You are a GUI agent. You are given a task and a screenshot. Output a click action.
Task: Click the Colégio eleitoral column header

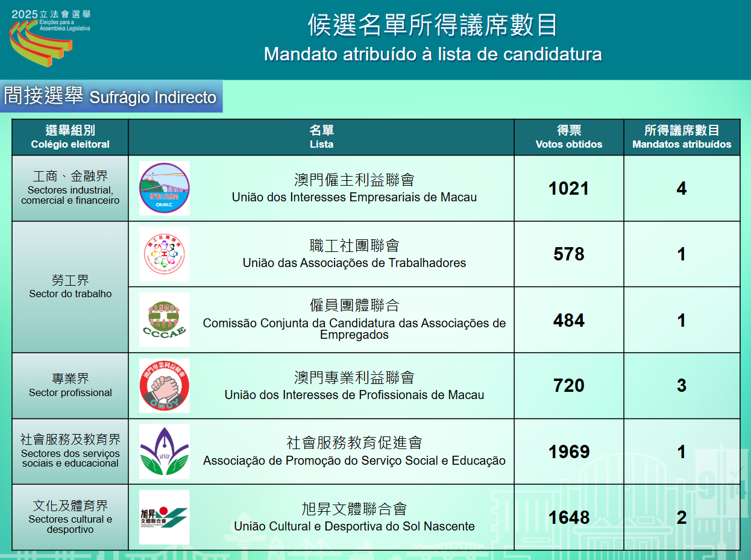(71, 137)
